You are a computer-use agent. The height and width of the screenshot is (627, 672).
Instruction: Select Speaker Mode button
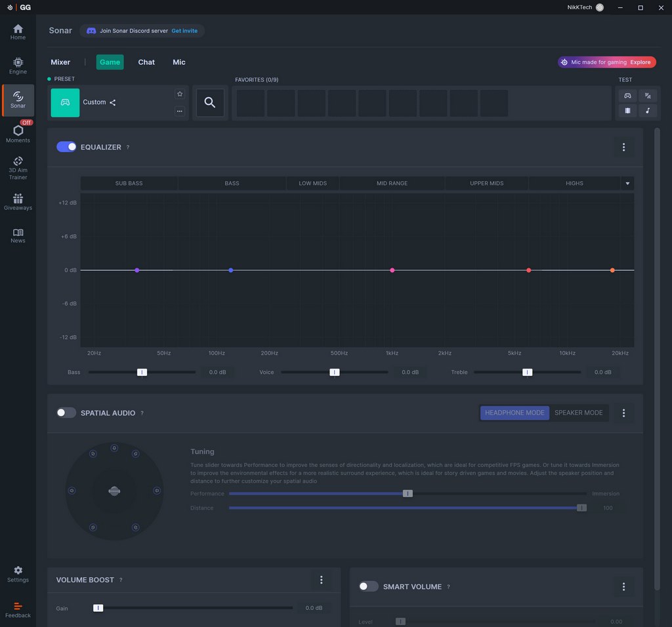coord(578,413)
